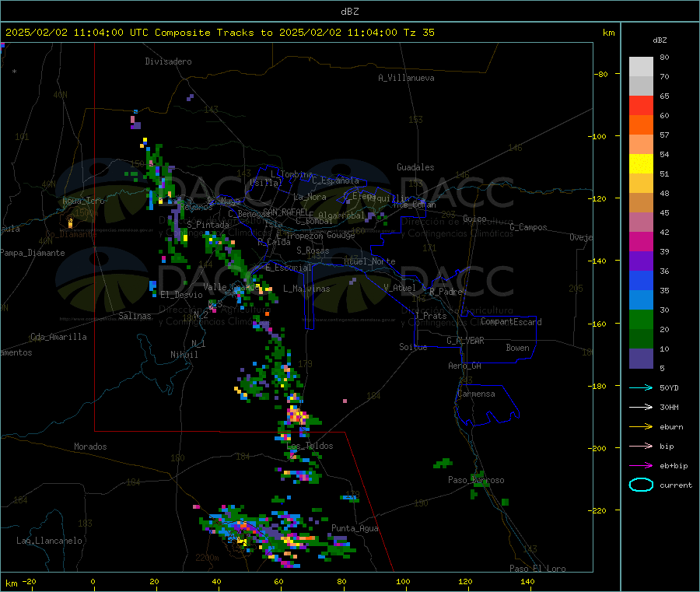Click the 'Los_Toldos' map label
Viewport: 700px width, 592px height.
point(310,446)
